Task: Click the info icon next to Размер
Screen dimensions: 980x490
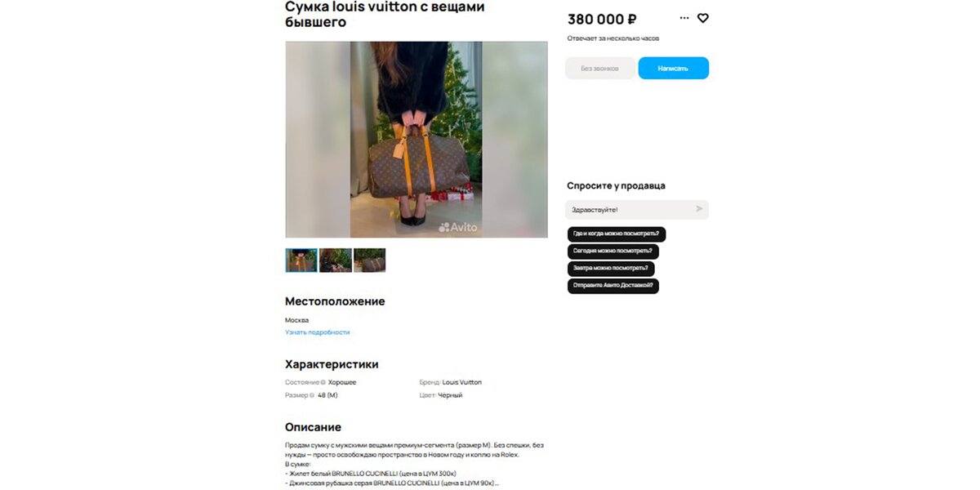Action: [x=313, y=395]
